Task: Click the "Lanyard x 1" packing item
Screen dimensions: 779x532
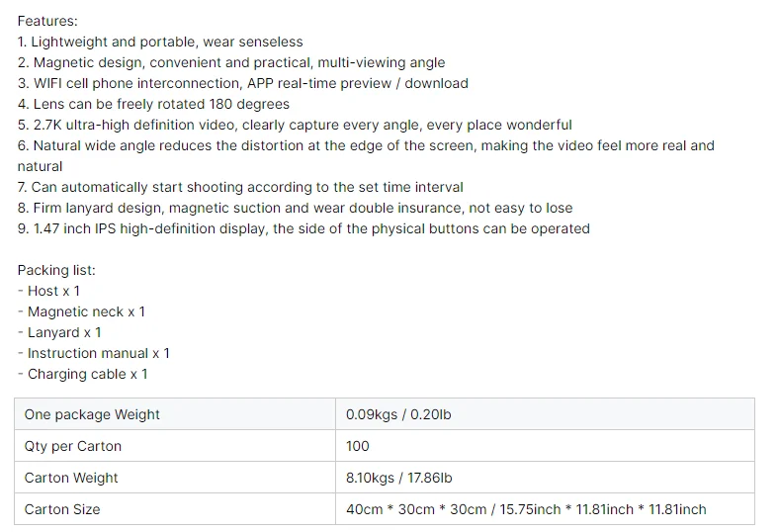Action: coord(60,332)
